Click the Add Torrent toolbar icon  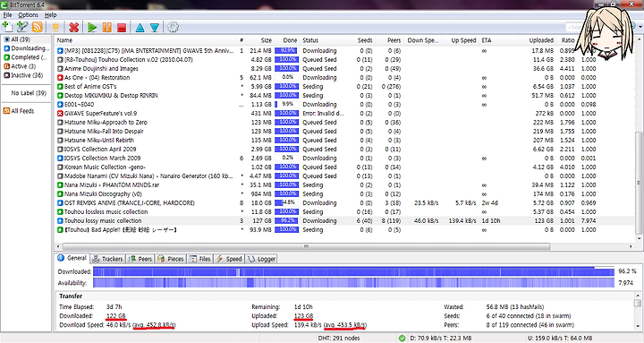tap(8, 27)
